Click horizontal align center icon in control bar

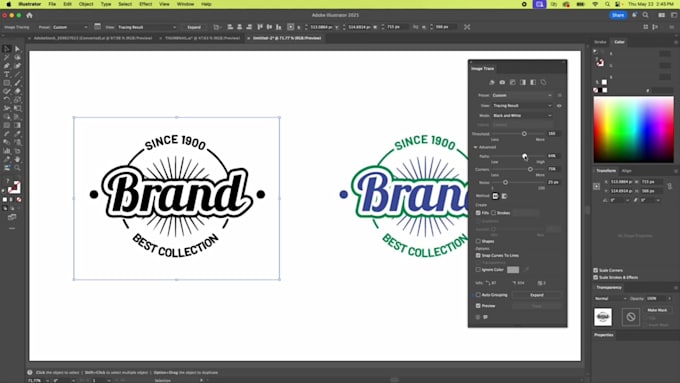(239, 27)
